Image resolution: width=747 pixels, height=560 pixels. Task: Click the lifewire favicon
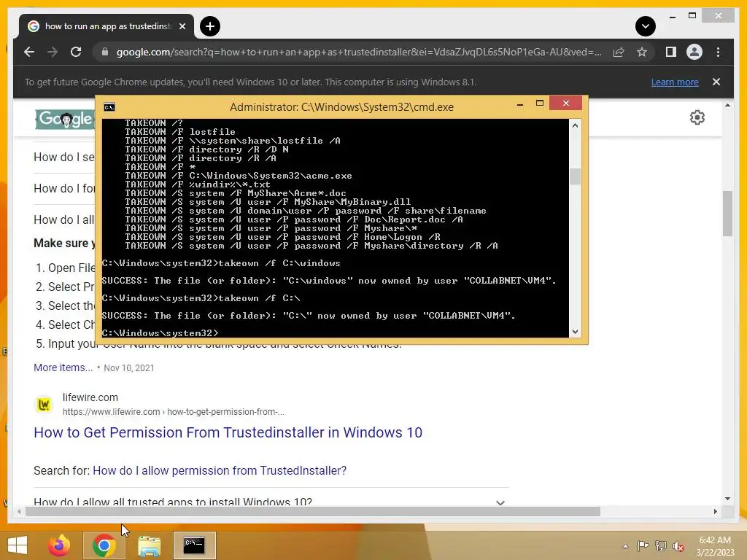(x=44, y=404)
